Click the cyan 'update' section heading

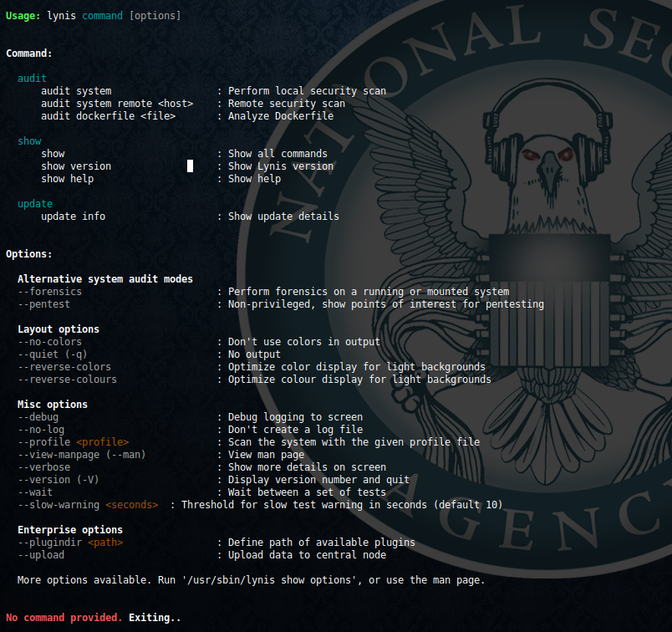(35, 204)
